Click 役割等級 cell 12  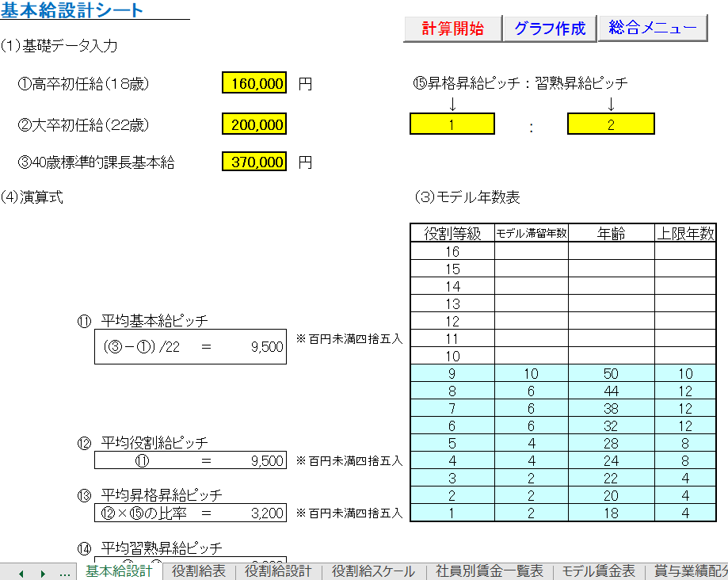pyautogui.click(x=452, y=321)
